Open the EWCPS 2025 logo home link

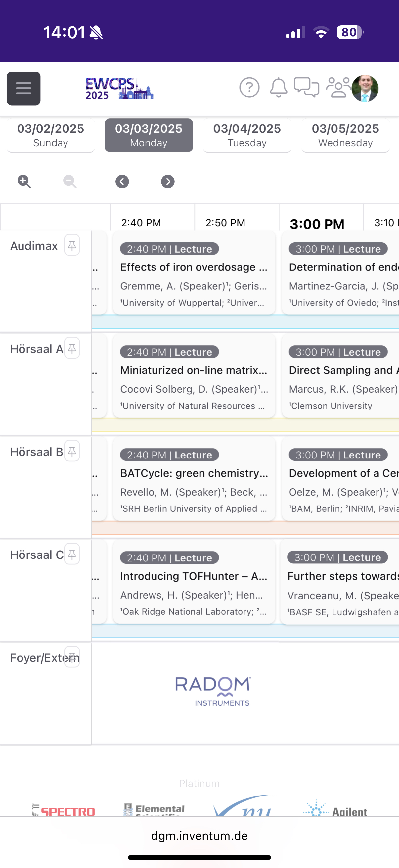pos(119,89)
